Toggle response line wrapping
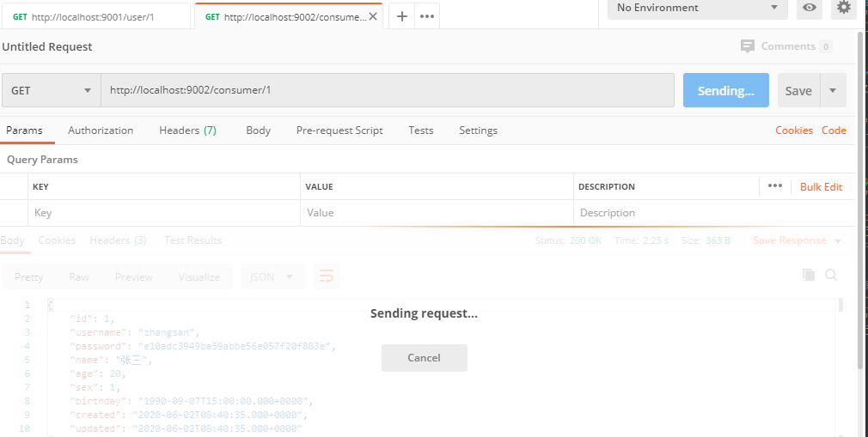This screenshot has height=437, width=868. click(327, 276)
